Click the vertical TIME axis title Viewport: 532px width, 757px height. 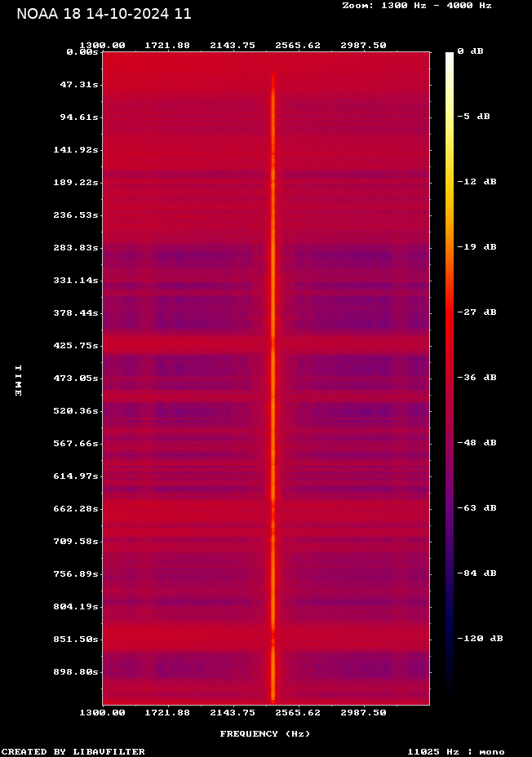(x=17, y=380)
